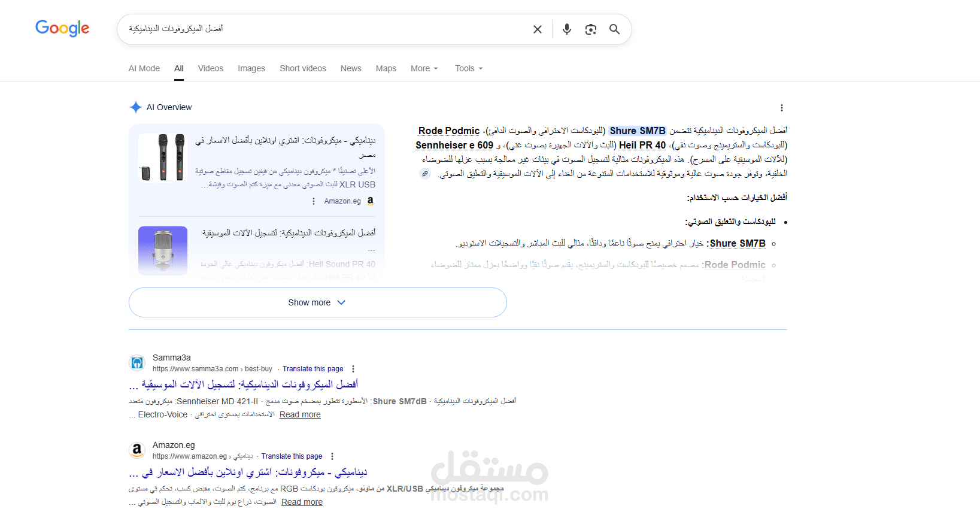This screenshot has width=980, height=515.
Task: Open the News tab
Action: point(351,68)
